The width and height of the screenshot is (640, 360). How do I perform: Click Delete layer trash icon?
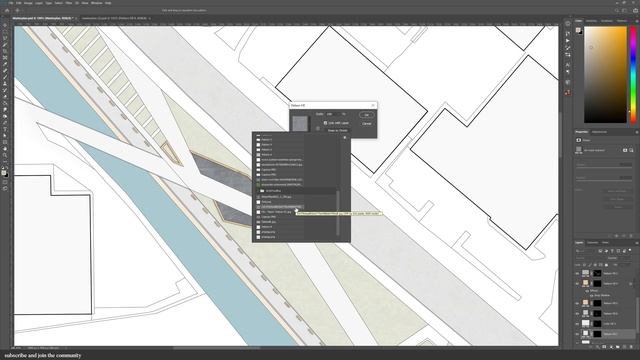[631, 347]
